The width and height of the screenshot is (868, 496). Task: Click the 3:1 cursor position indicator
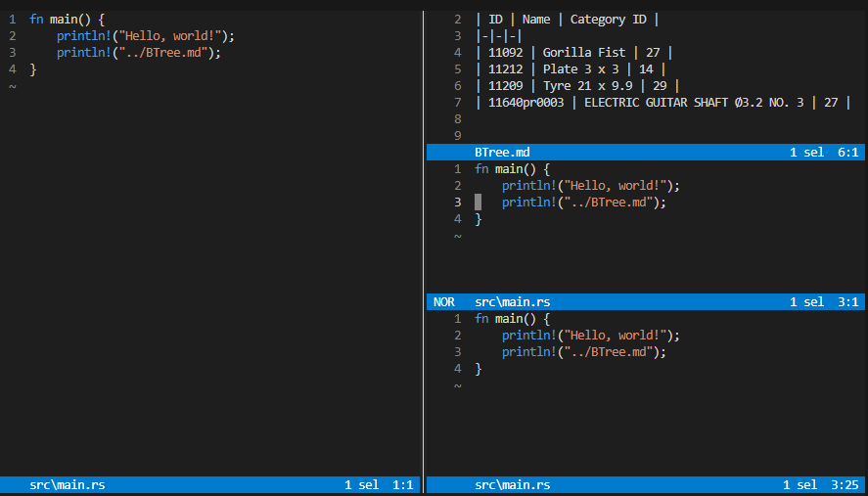(x=847, y=301)
